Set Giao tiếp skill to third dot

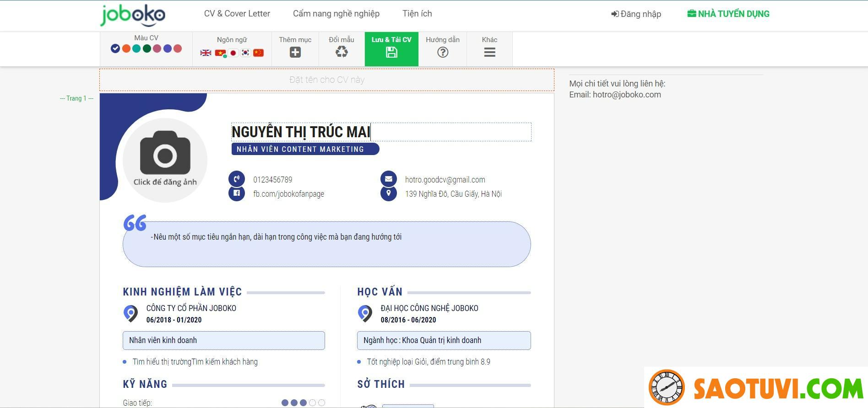(x=303, y=403)
